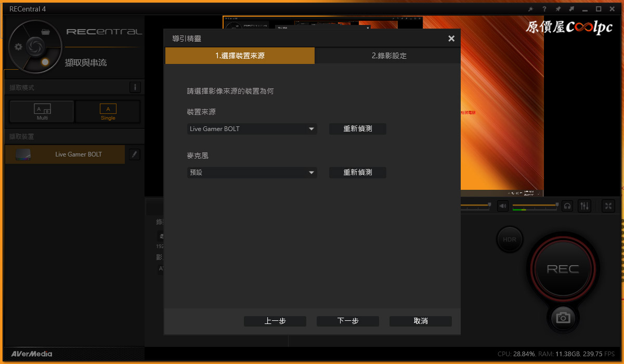Adjust the speaker volume slider handle
Screen dimensions: 624x364
pyautogui.click(x=489, y=204)
